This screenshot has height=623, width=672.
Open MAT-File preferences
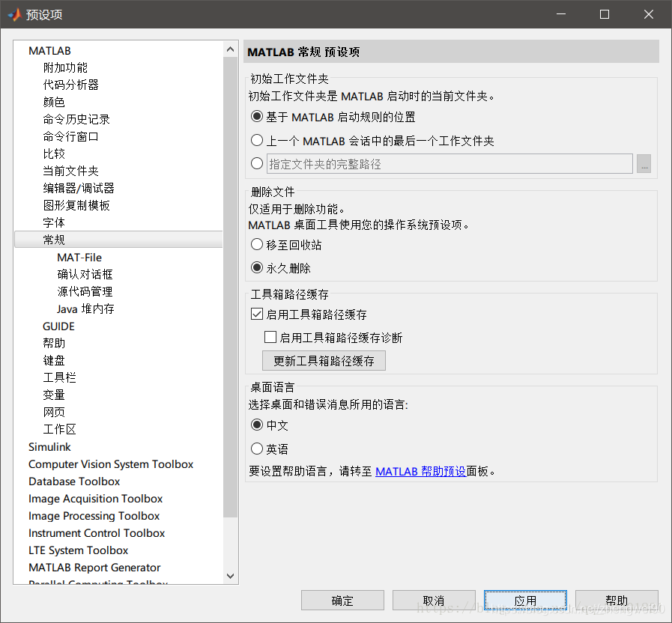point(79,257)
